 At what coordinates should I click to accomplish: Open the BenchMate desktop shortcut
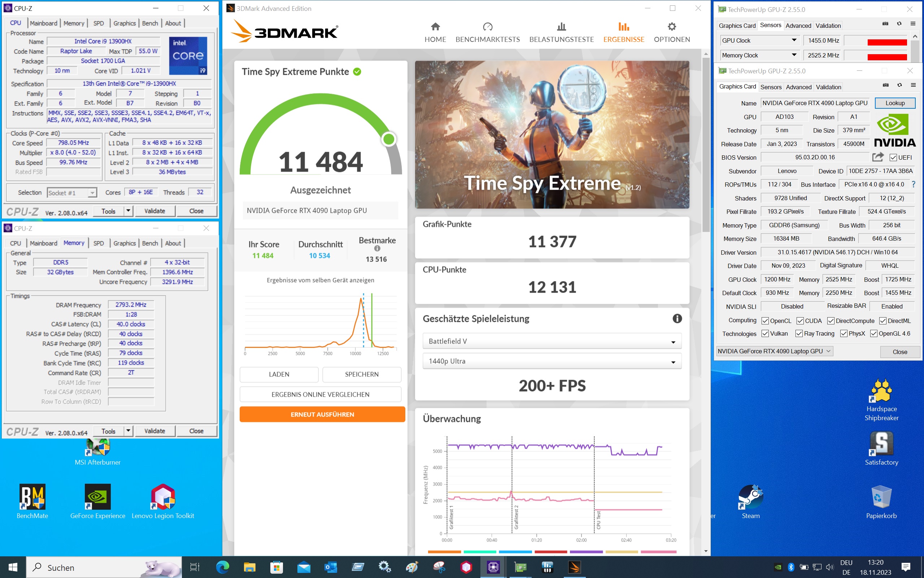pos(32,501)
